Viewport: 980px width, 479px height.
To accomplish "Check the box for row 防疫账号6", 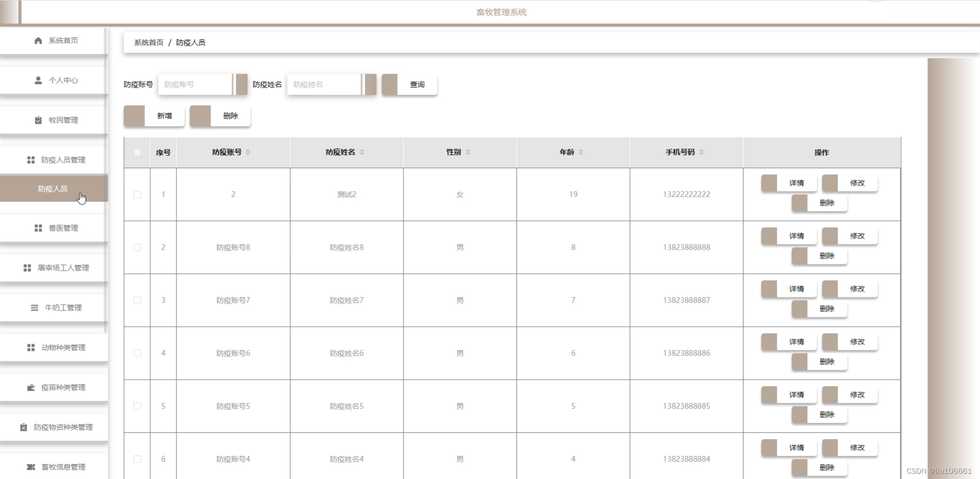I will pos(137,353).
